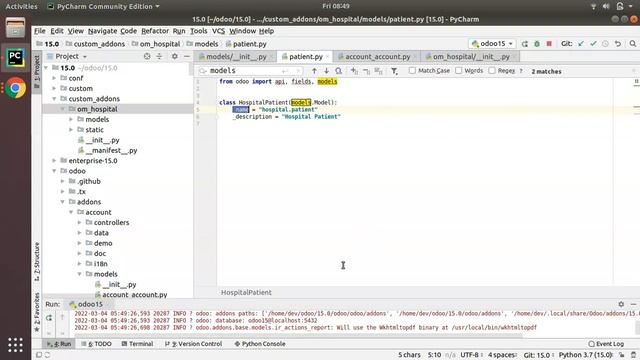Click the locate file target icon in Project panel
This screenshot has height=360, width=640.
point(147,56)
